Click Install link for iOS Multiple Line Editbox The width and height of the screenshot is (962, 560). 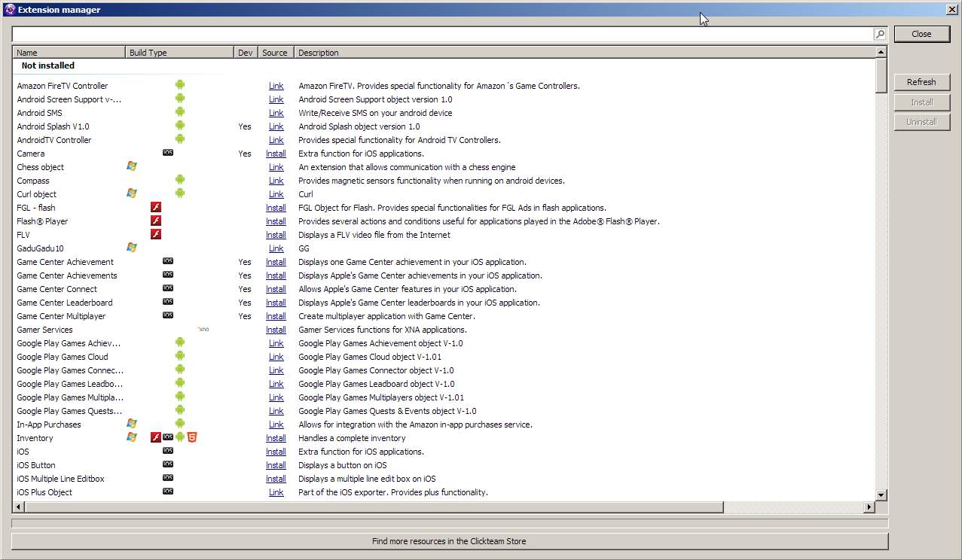276,479
